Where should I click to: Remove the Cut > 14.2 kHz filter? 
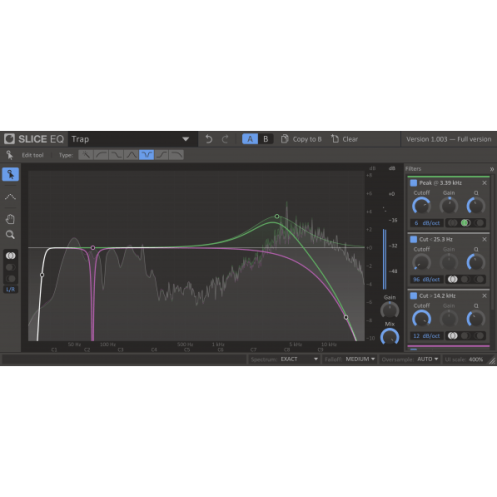point(484,296)
